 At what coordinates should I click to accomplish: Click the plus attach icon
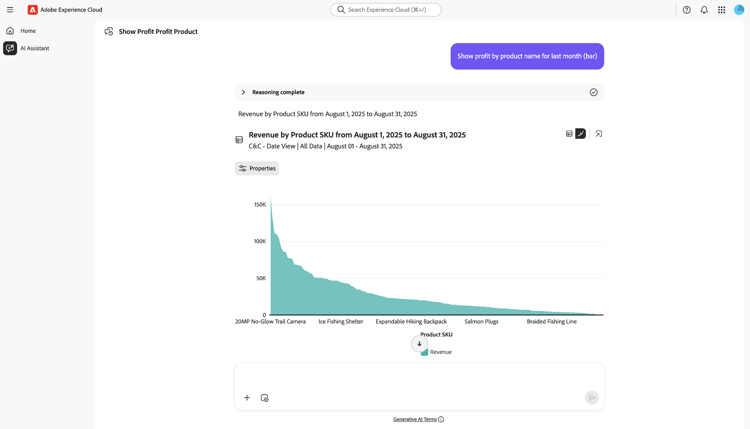coord(247,398)
